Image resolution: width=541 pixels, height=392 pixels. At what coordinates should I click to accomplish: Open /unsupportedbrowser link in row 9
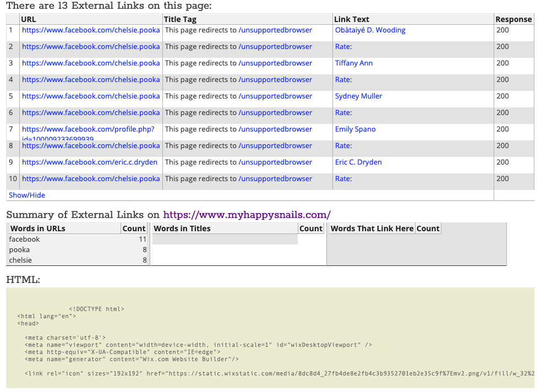[275, 162]
